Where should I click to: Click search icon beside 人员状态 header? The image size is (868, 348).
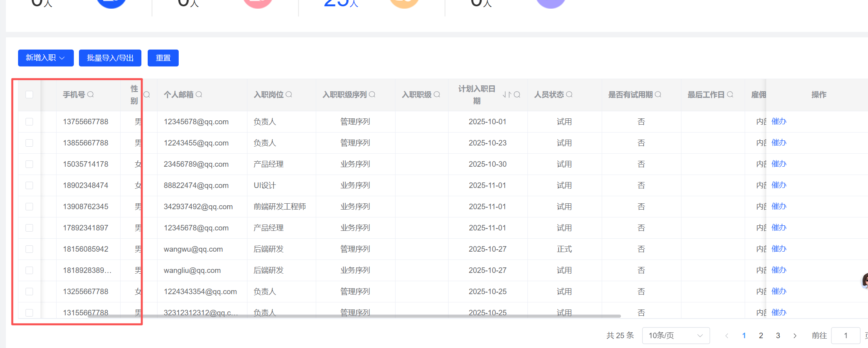pyautogui.click(x=569, y=94)
